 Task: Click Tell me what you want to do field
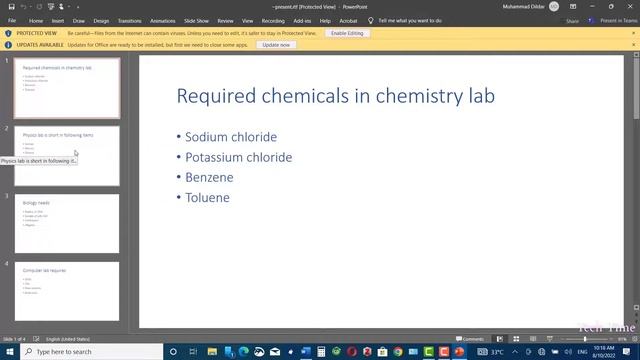coord(410,20)
